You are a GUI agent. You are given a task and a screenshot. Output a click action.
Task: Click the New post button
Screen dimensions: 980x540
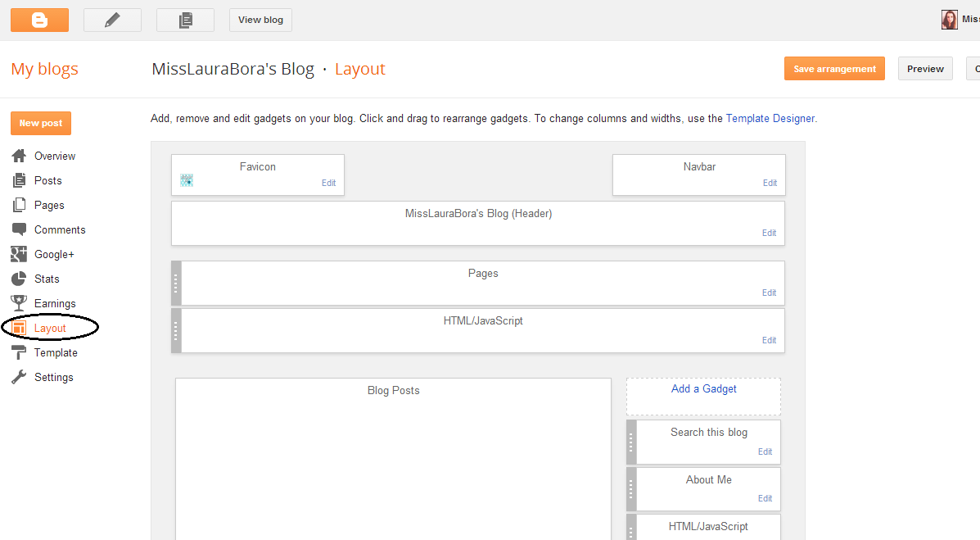pyautogui.click(x=41, y=123)
